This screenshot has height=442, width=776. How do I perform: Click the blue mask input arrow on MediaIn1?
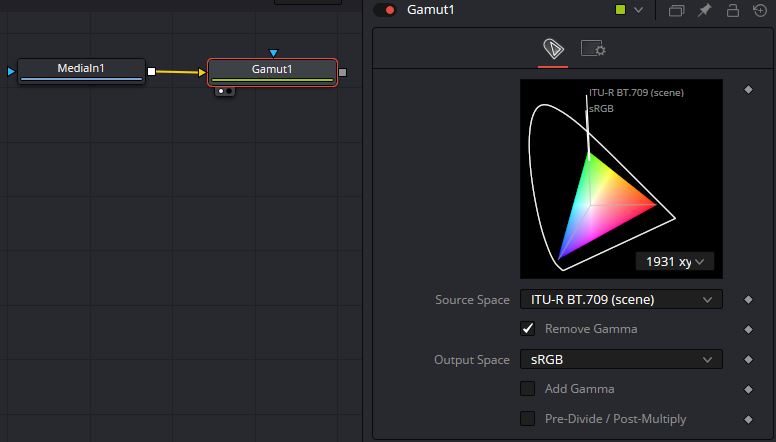click(11, 71)
